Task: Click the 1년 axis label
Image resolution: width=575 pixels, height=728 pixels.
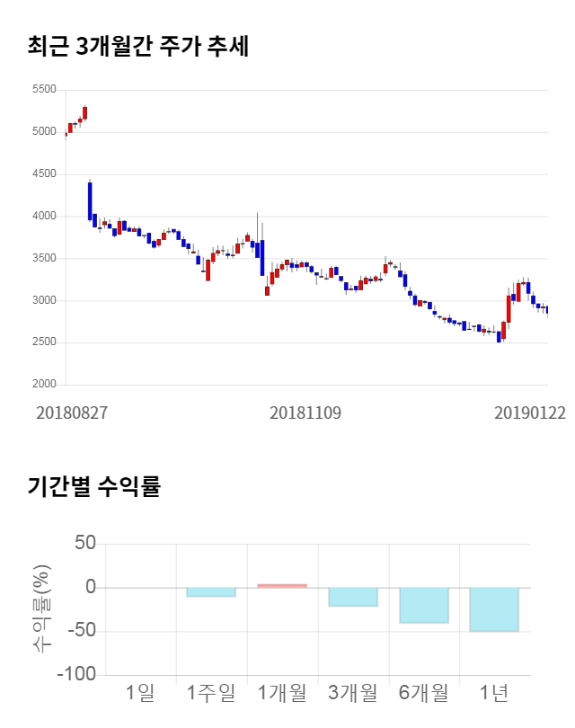Action: (495, 693)
